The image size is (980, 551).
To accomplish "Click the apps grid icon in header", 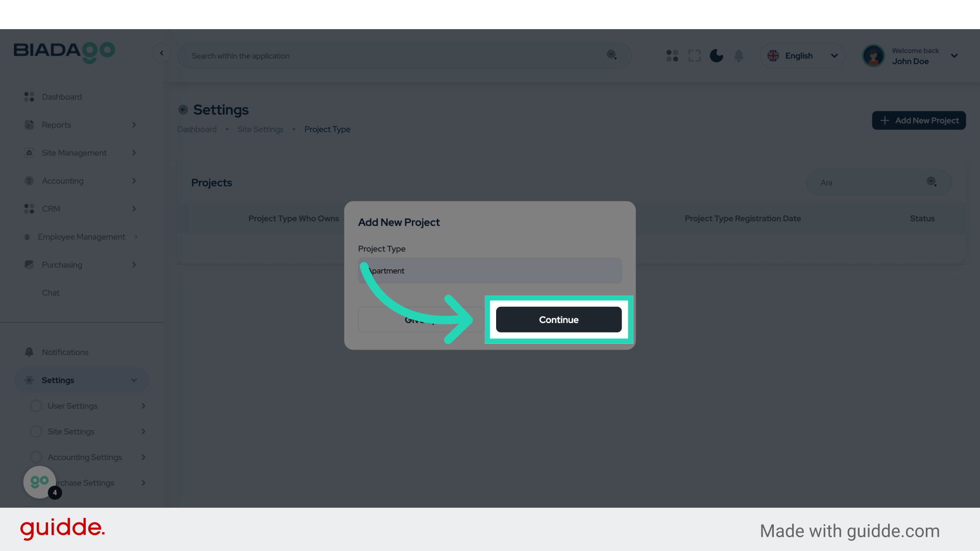I will click(x=672, y=56).
